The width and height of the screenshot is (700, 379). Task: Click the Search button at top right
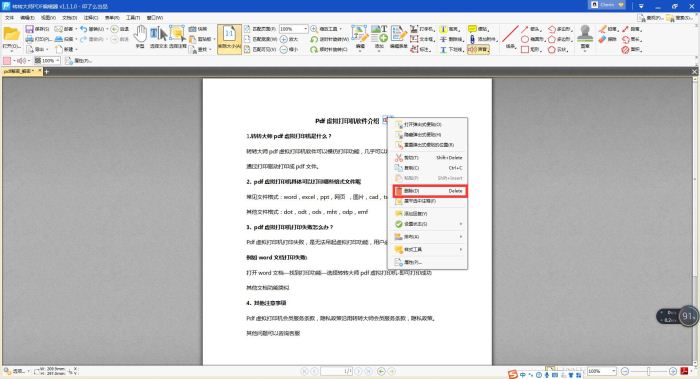679,18
